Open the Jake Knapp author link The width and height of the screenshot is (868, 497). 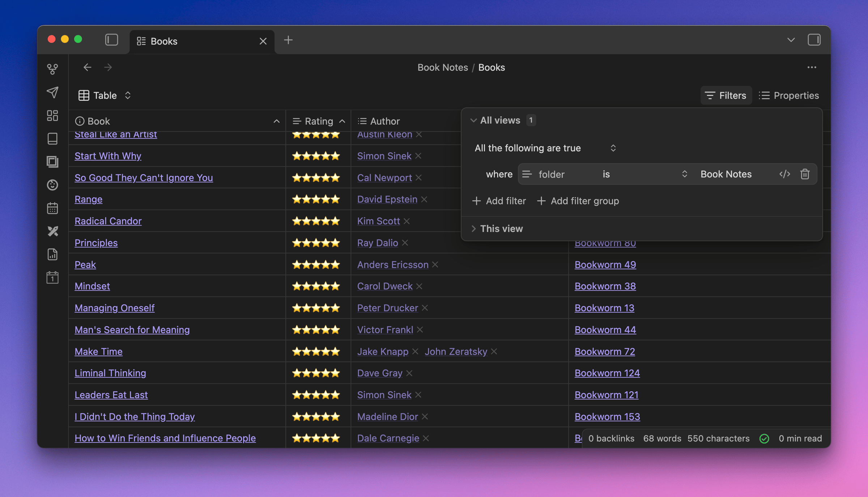click(x=383, y=351)
